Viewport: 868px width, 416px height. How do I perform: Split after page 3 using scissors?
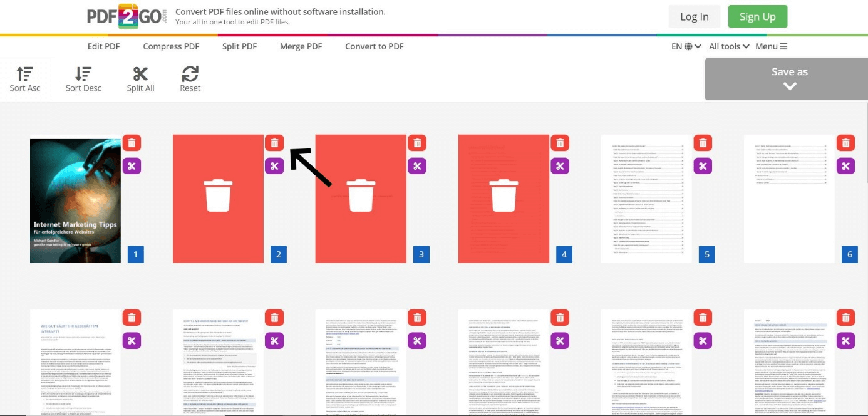click(x=417, y=166)
